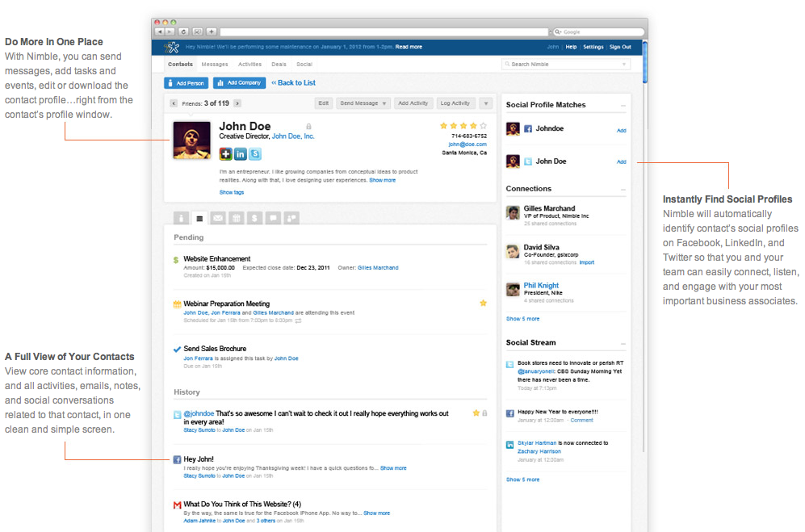Click the browser add bookmark plus button
Image resolution: width=805 pixels, height=532 pixels.
click(212, 31)
